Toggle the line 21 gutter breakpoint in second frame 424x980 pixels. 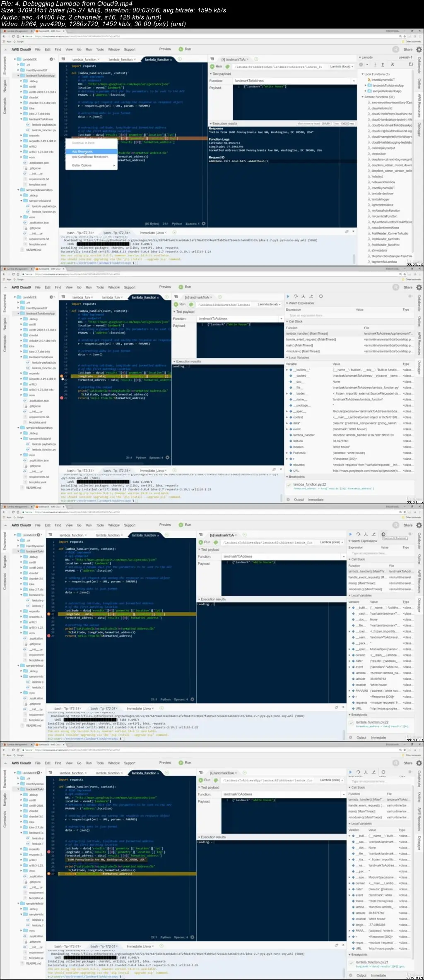click(62, 376)
